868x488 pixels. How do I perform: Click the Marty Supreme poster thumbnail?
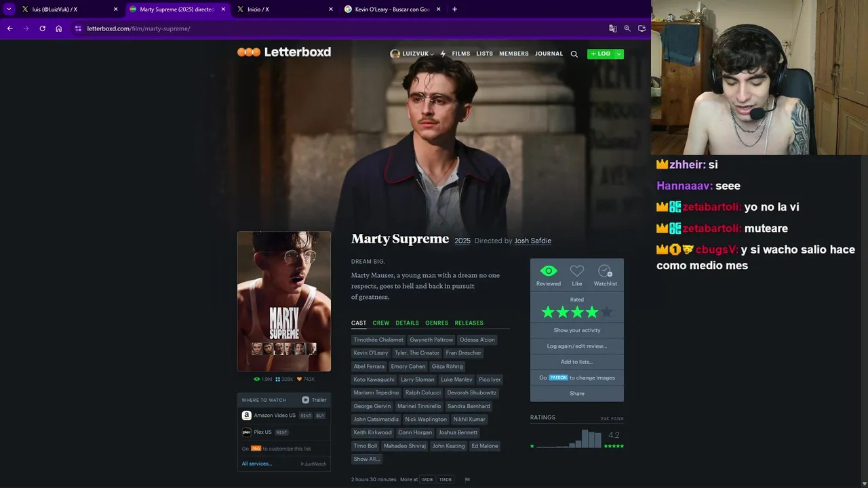pyautogui.click(x=284, y=302)
